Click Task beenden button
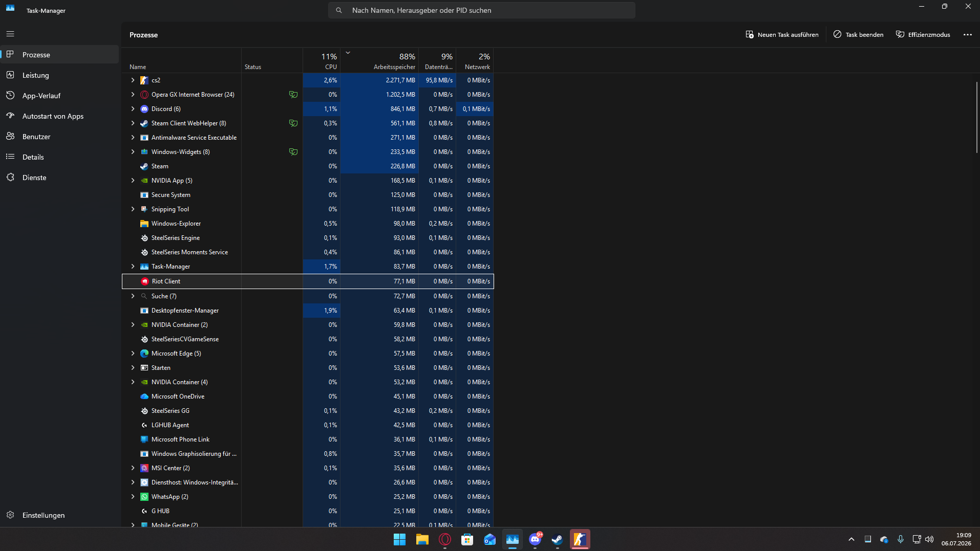The image size is (980, 551). 859,35
